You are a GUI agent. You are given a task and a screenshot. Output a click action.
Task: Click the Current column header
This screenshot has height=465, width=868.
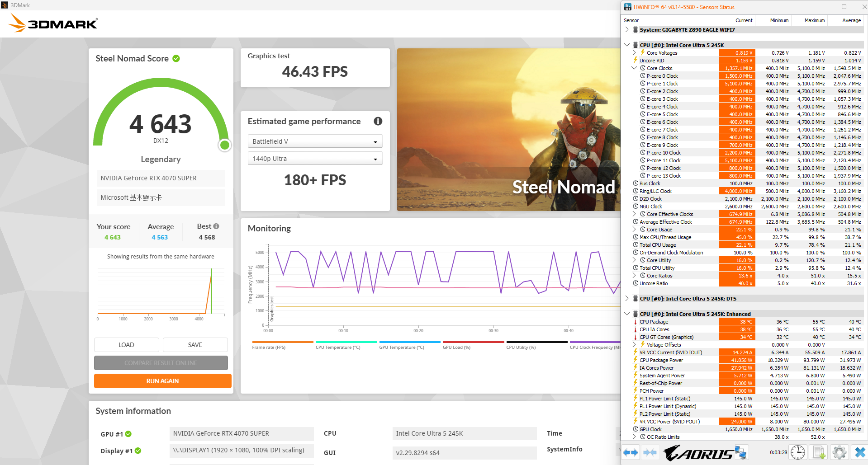(x=737, y=20)
